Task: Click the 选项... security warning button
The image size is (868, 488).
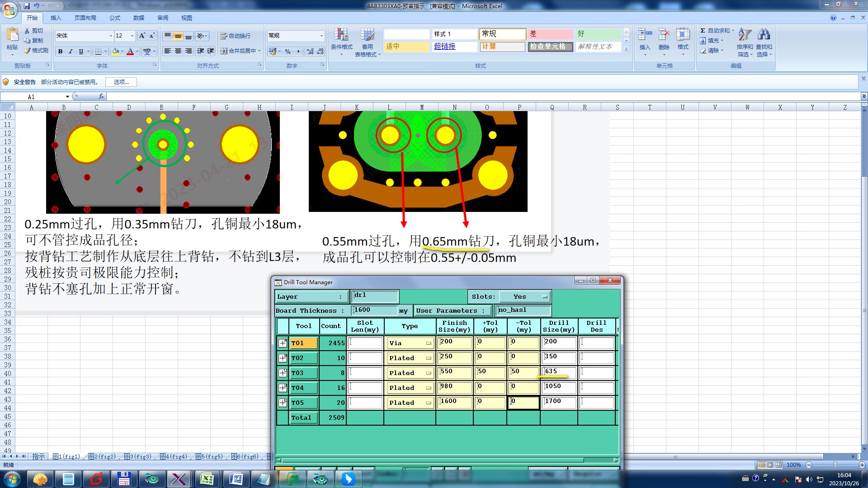Action: [x=121, y=82]
